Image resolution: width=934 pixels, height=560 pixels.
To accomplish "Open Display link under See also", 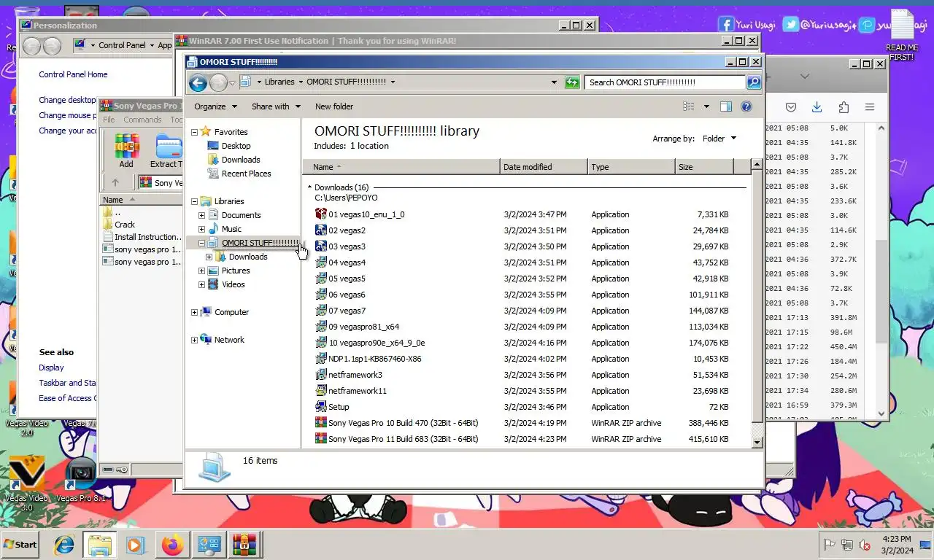I will [51, 367].
